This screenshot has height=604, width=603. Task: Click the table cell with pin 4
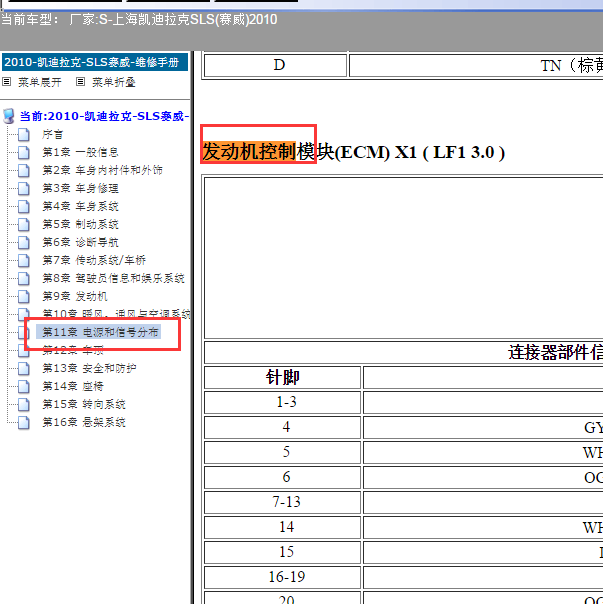click(x=282, y=427)
